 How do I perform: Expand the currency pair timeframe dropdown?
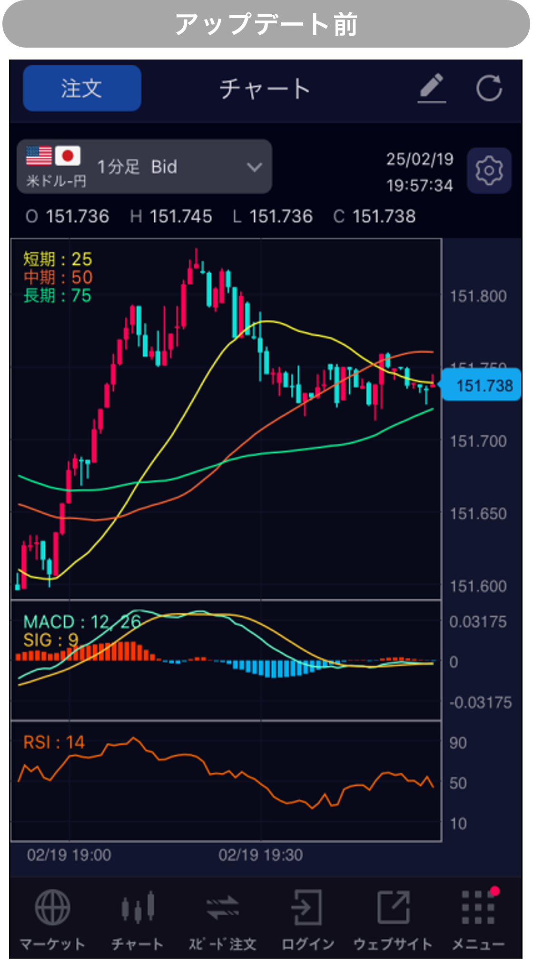click(145, 167)
